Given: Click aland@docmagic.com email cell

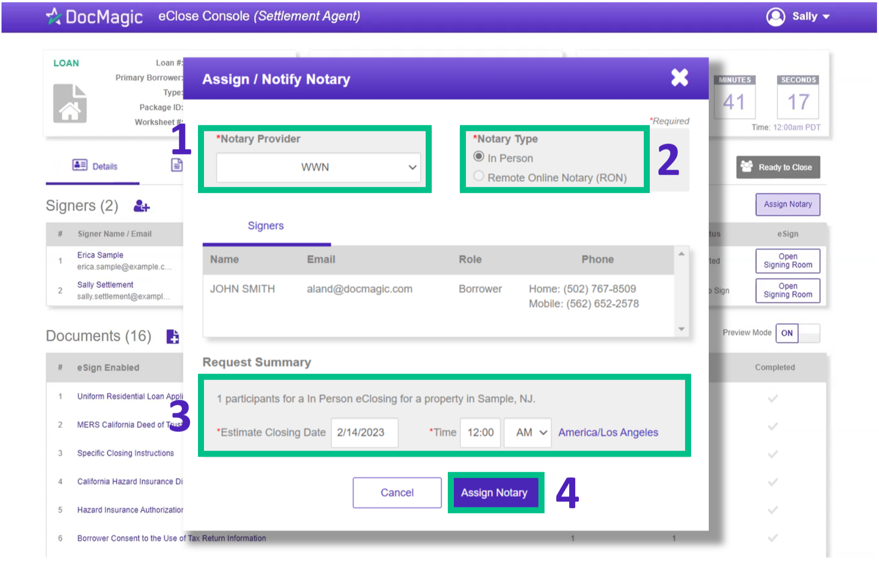Looking at the screenshot, I should [x=360, y=289].
